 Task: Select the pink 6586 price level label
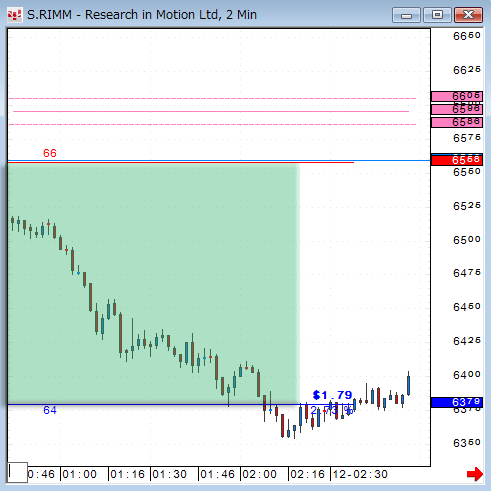457,122
